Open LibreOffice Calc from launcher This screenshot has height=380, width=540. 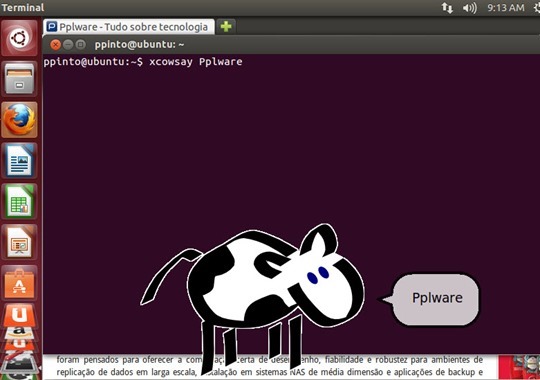click(19, 201)
